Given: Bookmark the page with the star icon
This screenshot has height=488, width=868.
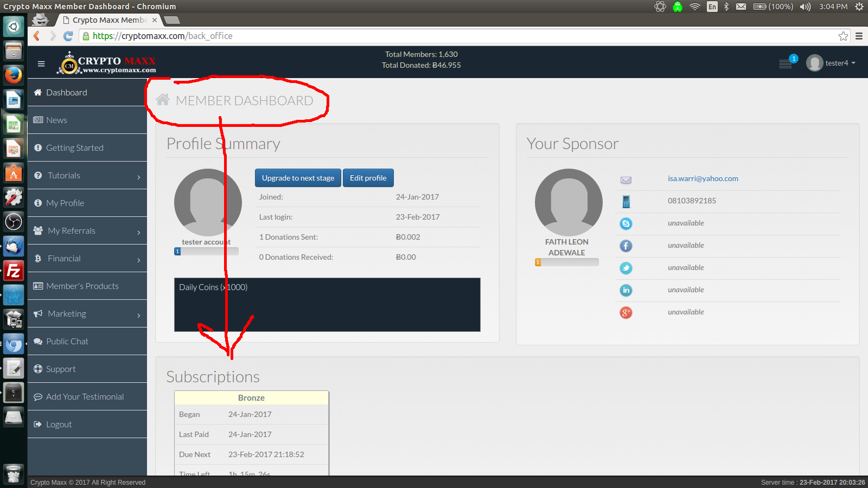Looking at the screenshot, I should click(x=843, y=36).
